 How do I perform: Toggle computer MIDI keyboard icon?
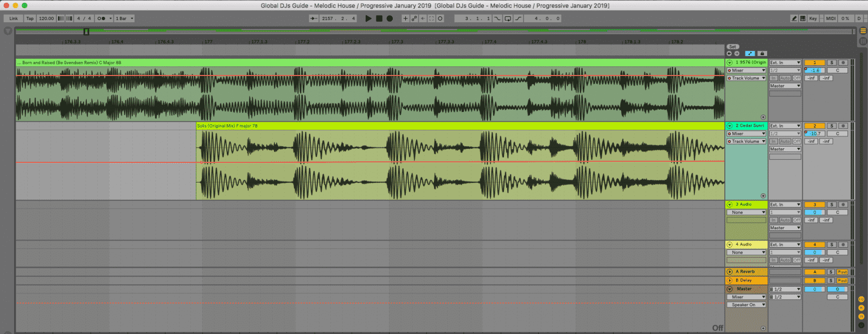[x=803, y=18]
